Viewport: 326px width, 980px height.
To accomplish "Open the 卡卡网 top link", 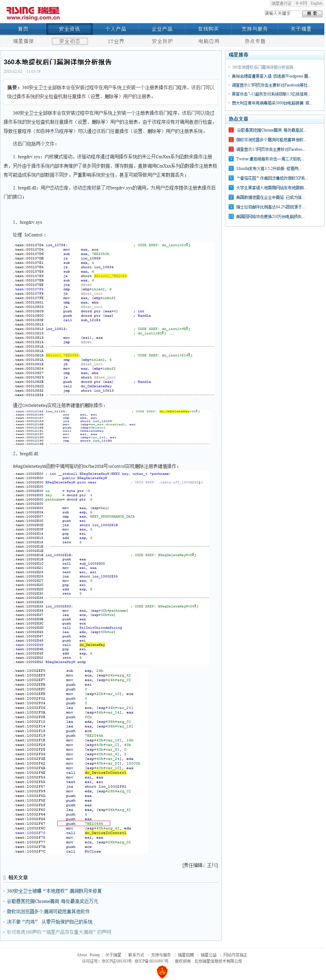I will (x=301, y=3).
